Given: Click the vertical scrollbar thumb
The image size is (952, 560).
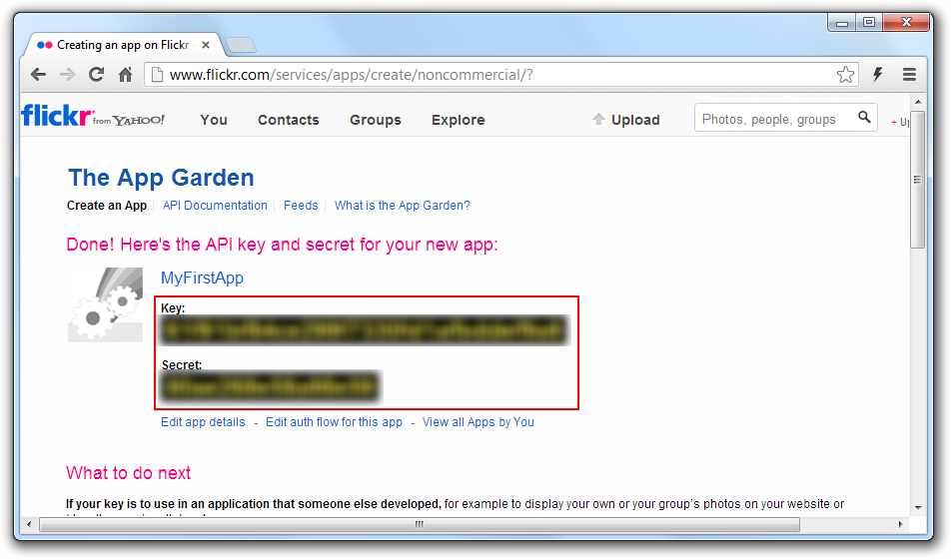Looking at the screenshot, I should [x=917, y=179].
